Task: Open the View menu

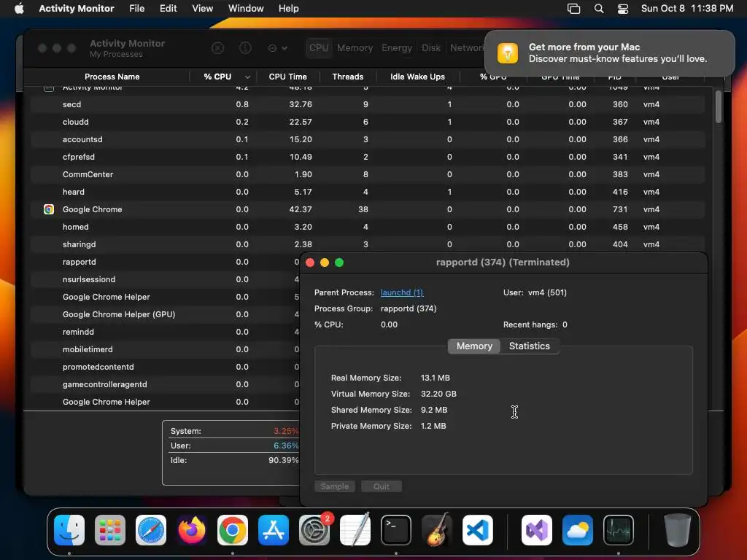Action: (x=203, y=9)
